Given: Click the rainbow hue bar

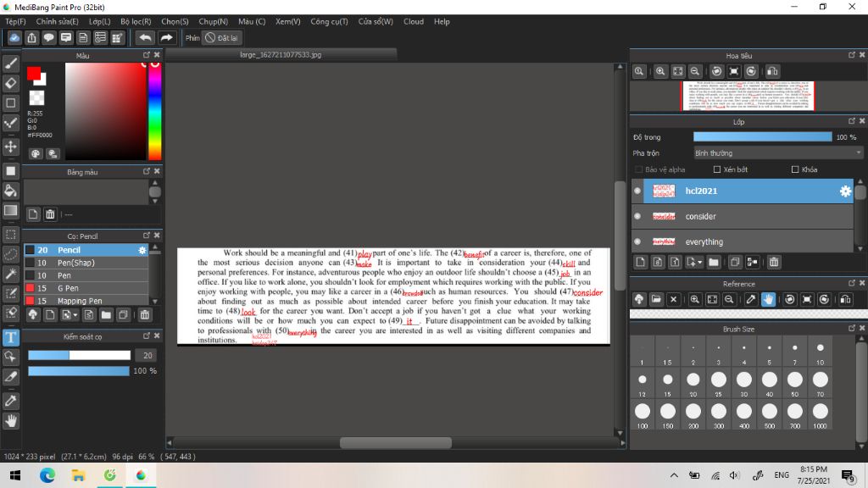Looking at the screenshot, I should coord(155,111).
